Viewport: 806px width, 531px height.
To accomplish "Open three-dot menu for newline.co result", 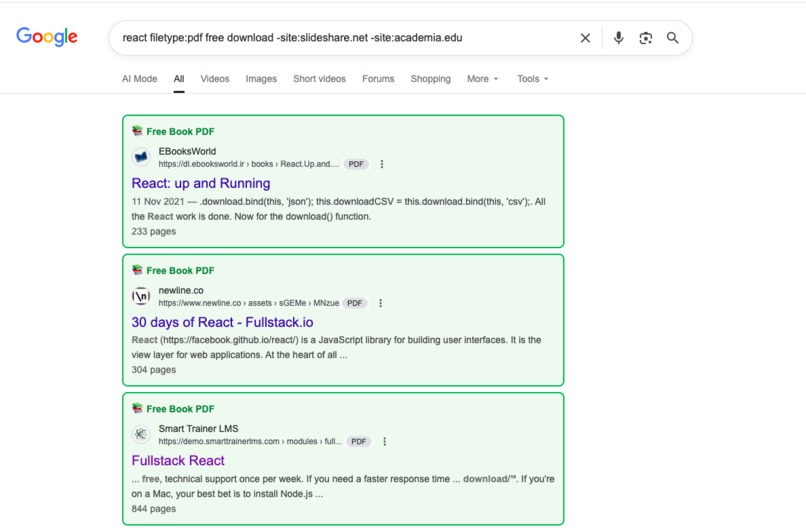I will (x=380, y=303).
